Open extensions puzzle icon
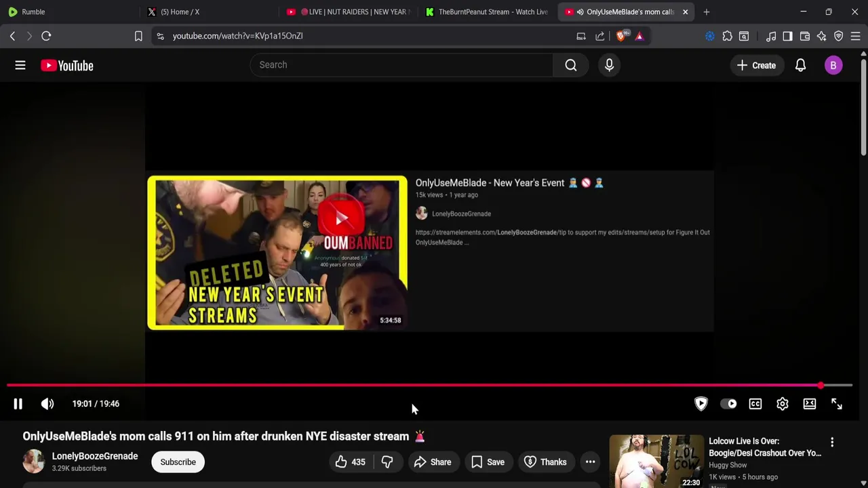The image size is (868, 488). (x=728, y=36)
